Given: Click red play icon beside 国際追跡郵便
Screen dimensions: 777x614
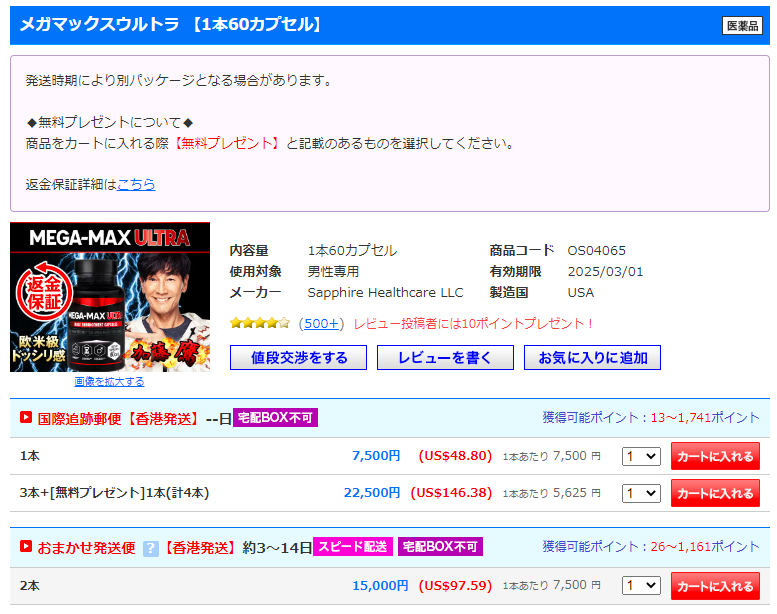Looking at the screenshot, I should click(26, 418).
